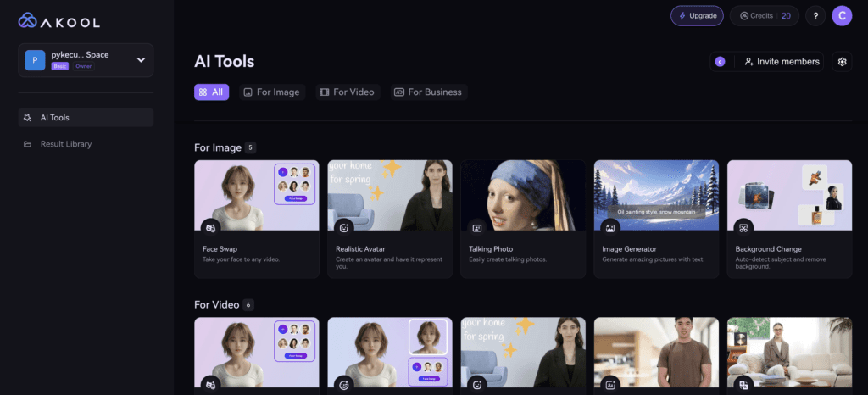
Task: Open the help question mark icon
Action: point(815,15)
